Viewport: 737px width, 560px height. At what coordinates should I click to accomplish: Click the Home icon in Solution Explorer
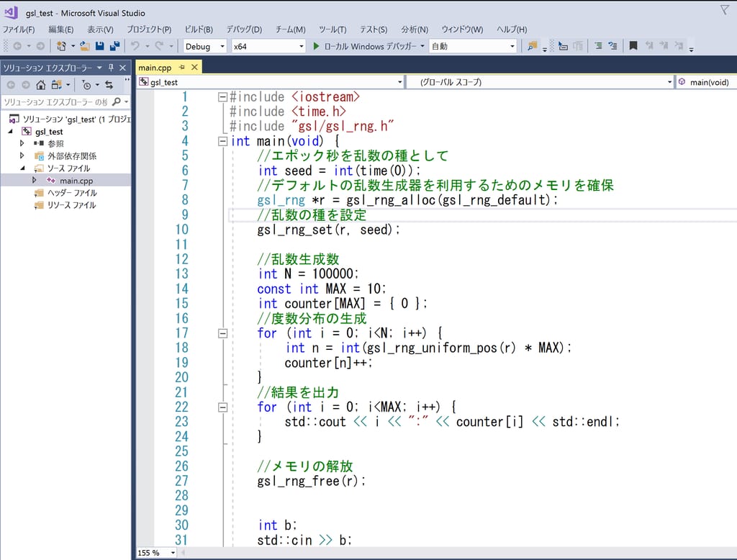pyautogui.click(x=41, y=85)
